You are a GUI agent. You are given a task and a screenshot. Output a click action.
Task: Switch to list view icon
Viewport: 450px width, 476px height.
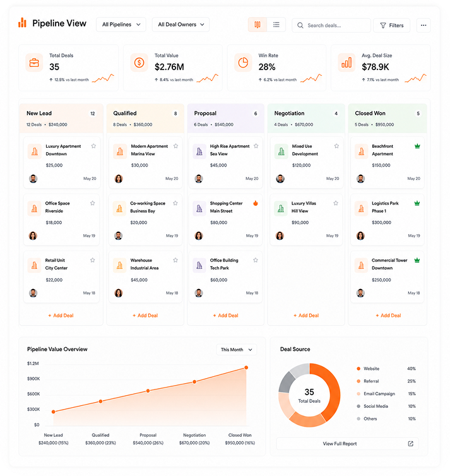click(276, 25)
